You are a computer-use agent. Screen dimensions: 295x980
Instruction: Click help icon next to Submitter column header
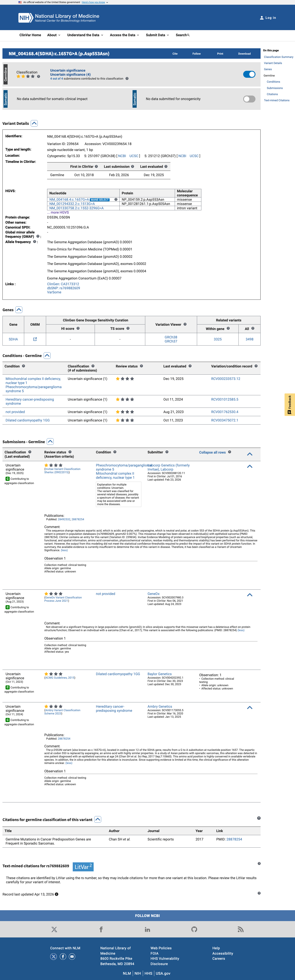[x=167, y=452]
